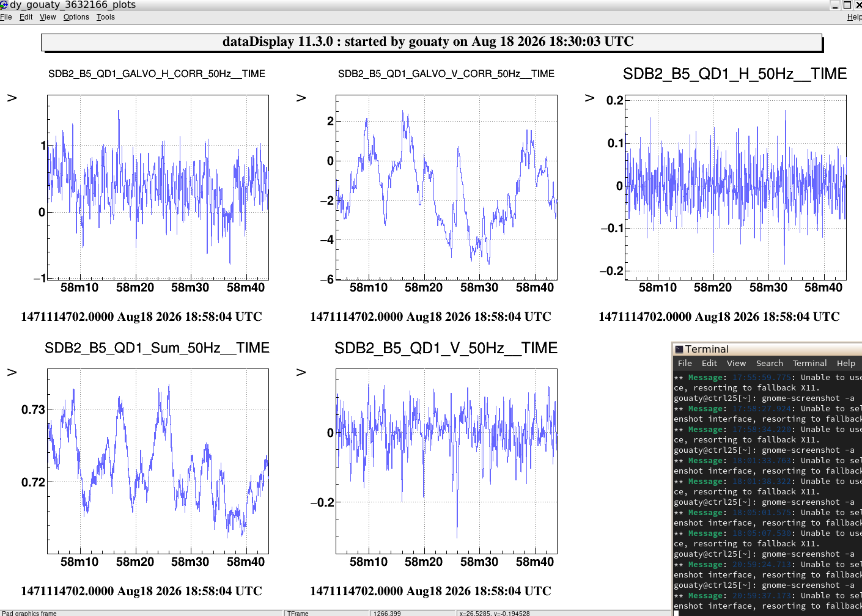This screenshot has width=862, height=616.
Task: Click the dataDisplay 11.3.0 title banner
Action: coord(432,42)
